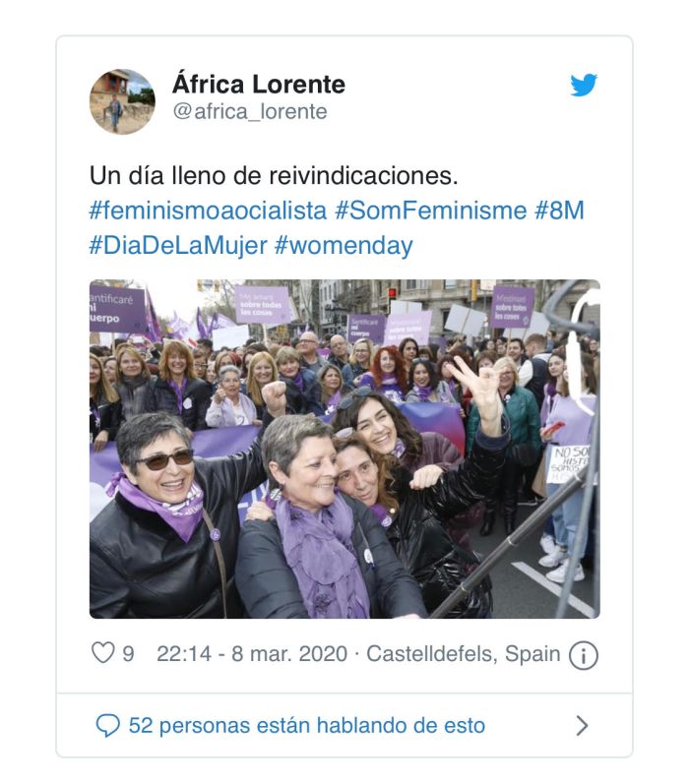The width and height of the screenshot is (689, 784).
Task: Expand conversation with right chevron arrow
Action: point(582,726)
